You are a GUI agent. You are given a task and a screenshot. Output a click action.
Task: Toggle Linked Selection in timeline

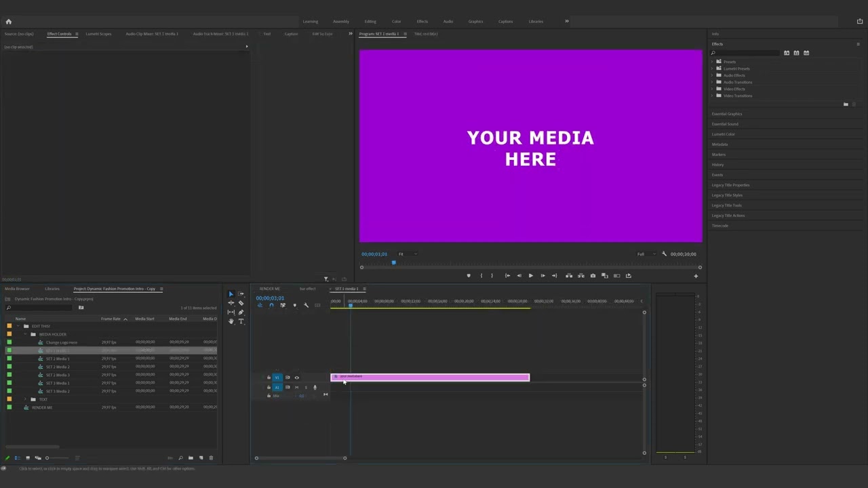click(283, 306)
